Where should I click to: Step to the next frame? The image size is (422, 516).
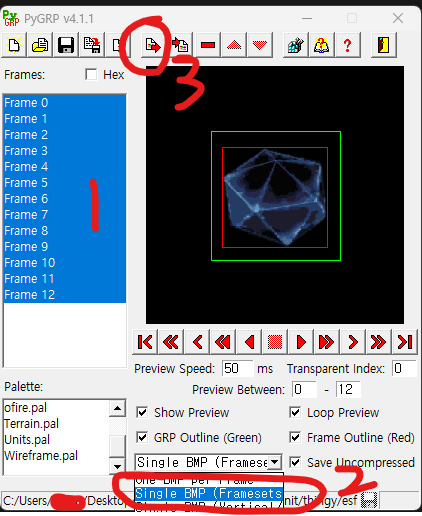pos(353,342)
